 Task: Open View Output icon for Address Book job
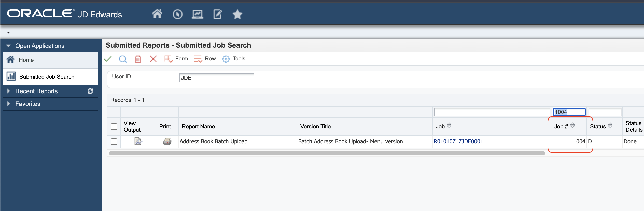(x=138, y=141)
